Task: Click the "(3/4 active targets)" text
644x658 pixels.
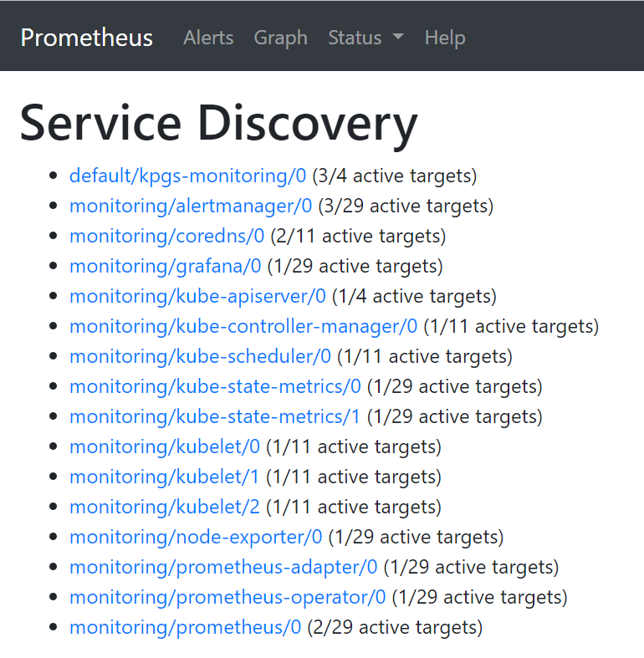Action: [x=395, y=176]
